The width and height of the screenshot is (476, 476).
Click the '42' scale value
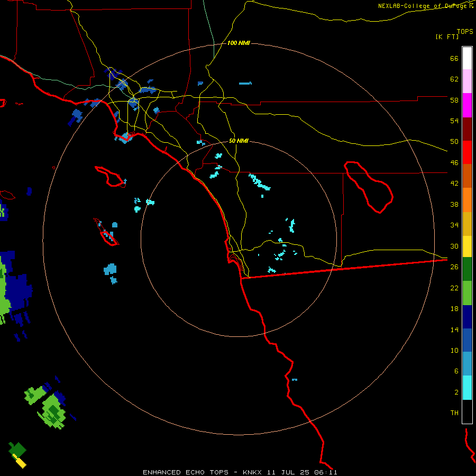click(454, 184)
